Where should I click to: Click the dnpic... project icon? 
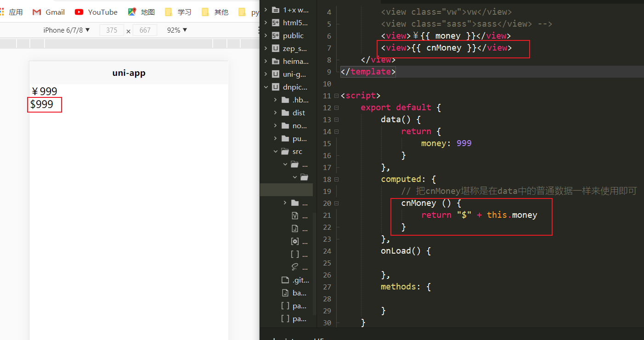pos(276,87)
